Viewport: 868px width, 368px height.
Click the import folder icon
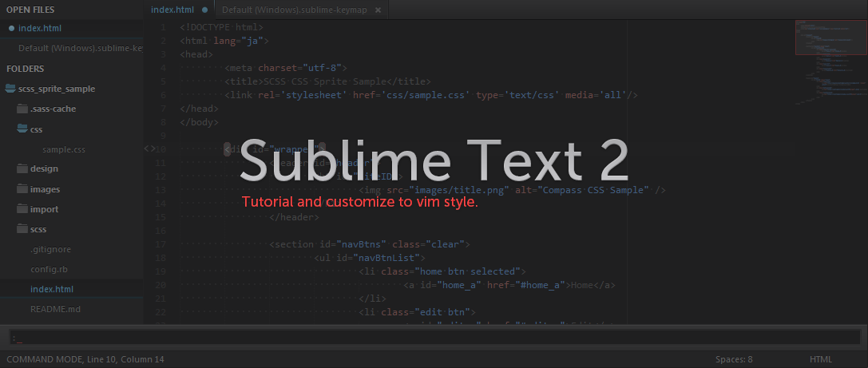[22, 208]
